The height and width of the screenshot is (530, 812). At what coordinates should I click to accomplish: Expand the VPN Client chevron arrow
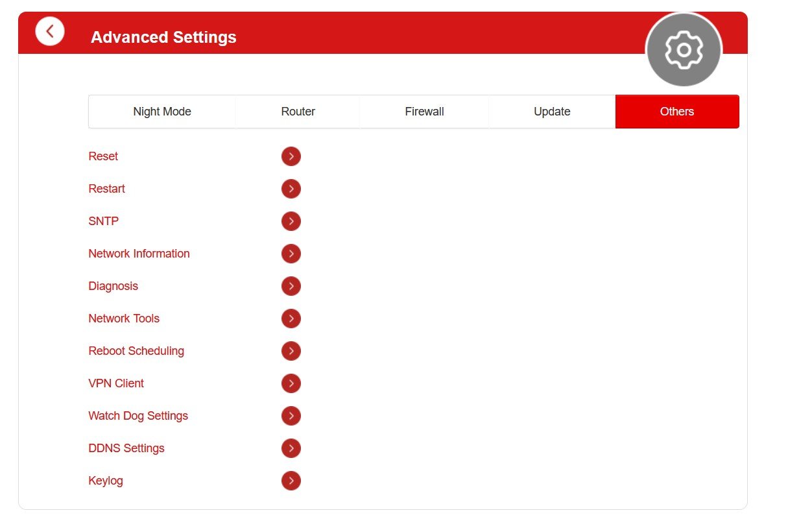click(x=291, y=383)
